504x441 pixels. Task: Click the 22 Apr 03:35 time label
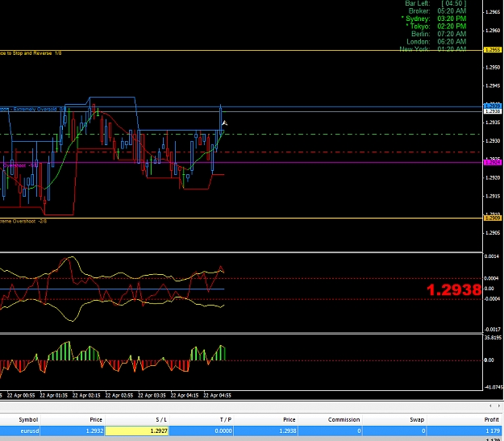[x=152, y=395]
